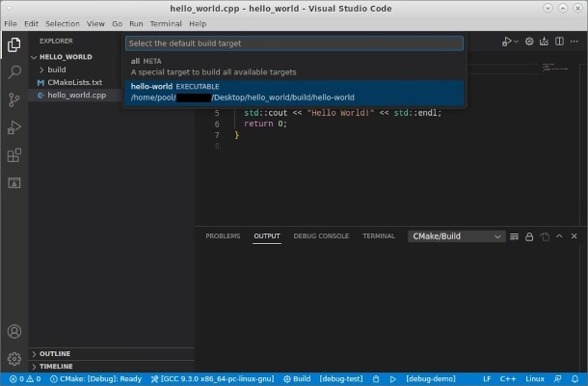This screenshot has width=588, height=386.
Task: Open the errors and warnings status item
Action: (25, 379)
